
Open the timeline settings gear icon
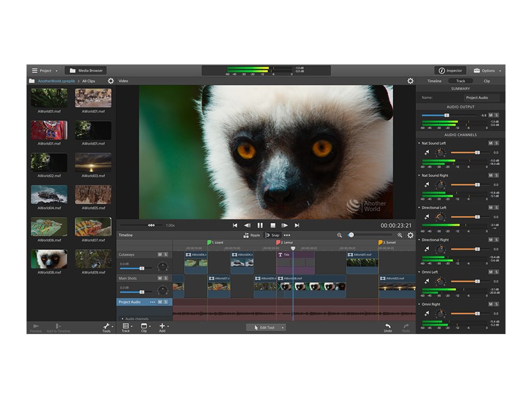410,235
